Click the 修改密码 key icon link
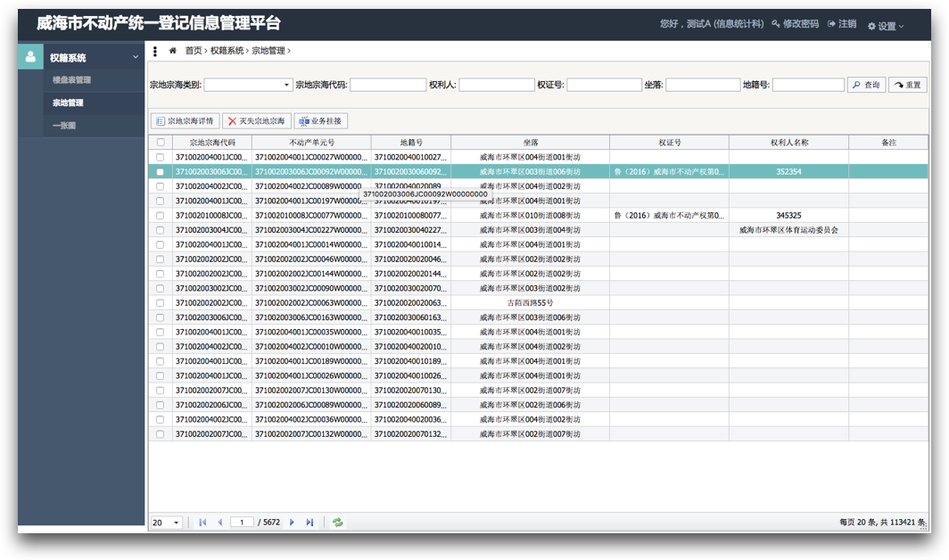The image size is (949, 560). pyautogui.click(x=795, y=23)
